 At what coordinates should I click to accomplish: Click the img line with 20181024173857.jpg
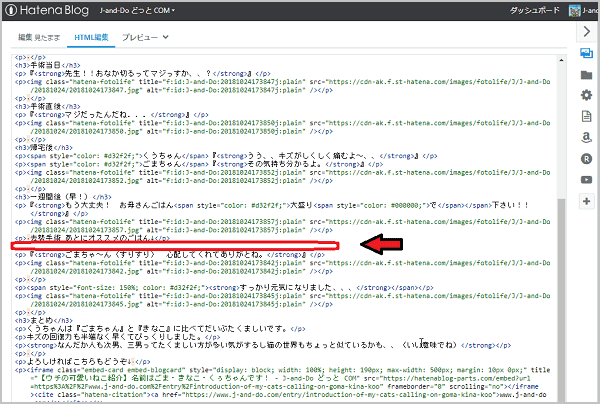click(x=282, y=226)
